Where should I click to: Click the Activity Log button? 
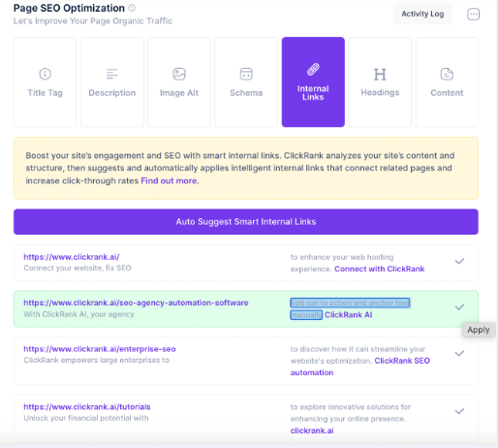[422, 14]
